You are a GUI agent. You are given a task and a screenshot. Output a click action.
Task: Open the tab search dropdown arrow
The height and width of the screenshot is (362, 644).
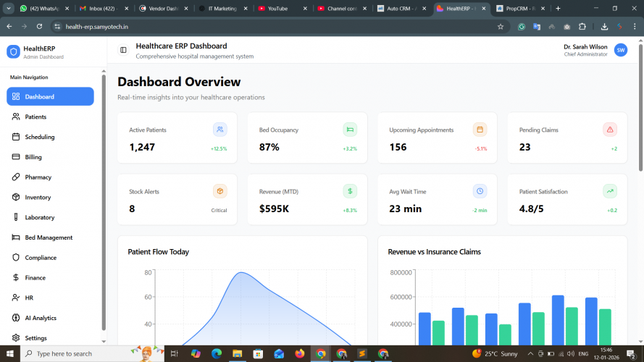[8, 8]
